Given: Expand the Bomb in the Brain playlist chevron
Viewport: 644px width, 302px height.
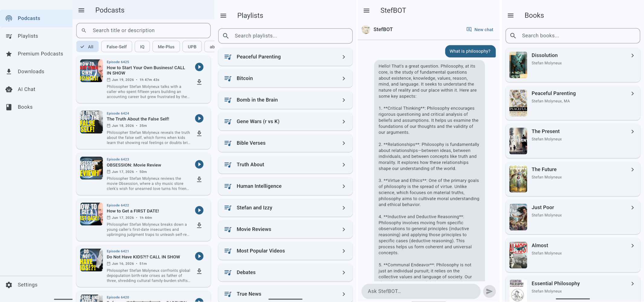Looking at the screenshot, I should 344,100.
